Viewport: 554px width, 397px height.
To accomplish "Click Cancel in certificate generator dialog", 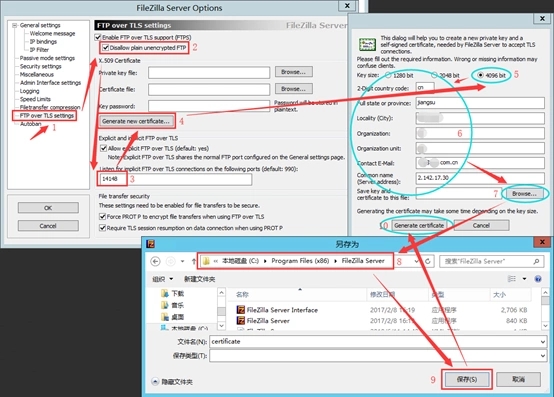I will (x=481, y=225).
